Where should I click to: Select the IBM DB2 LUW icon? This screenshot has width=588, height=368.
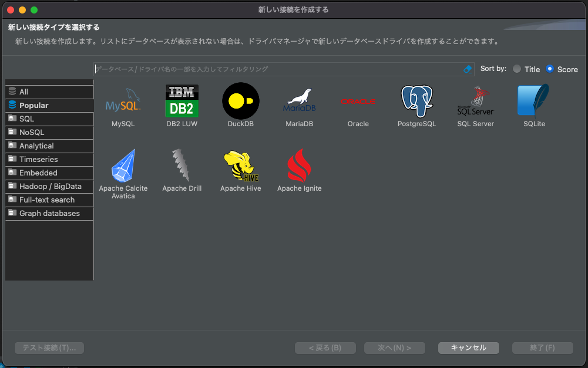coord(182,101)
